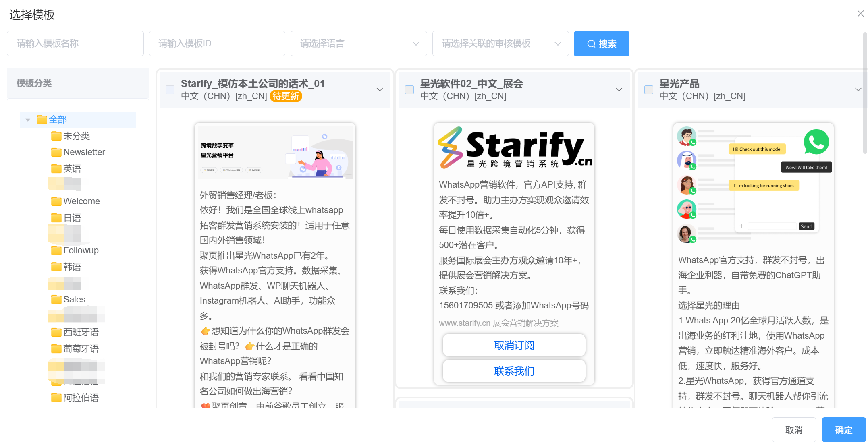Open the Sales category
Image resolution: width=868 pixels, height=443 pixels.
click(x=75, y=300)
